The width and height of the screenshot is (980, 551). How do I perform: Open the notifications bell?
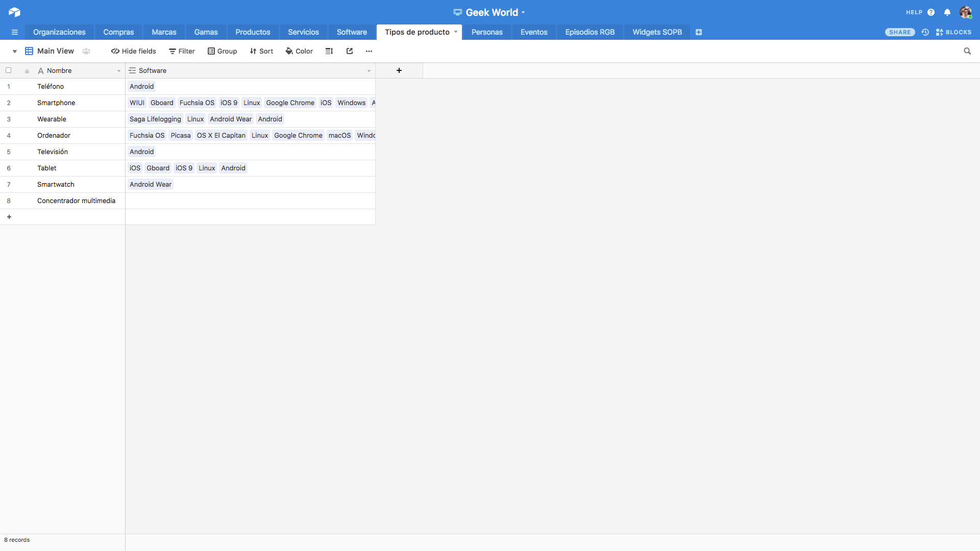tap(947, 12)
